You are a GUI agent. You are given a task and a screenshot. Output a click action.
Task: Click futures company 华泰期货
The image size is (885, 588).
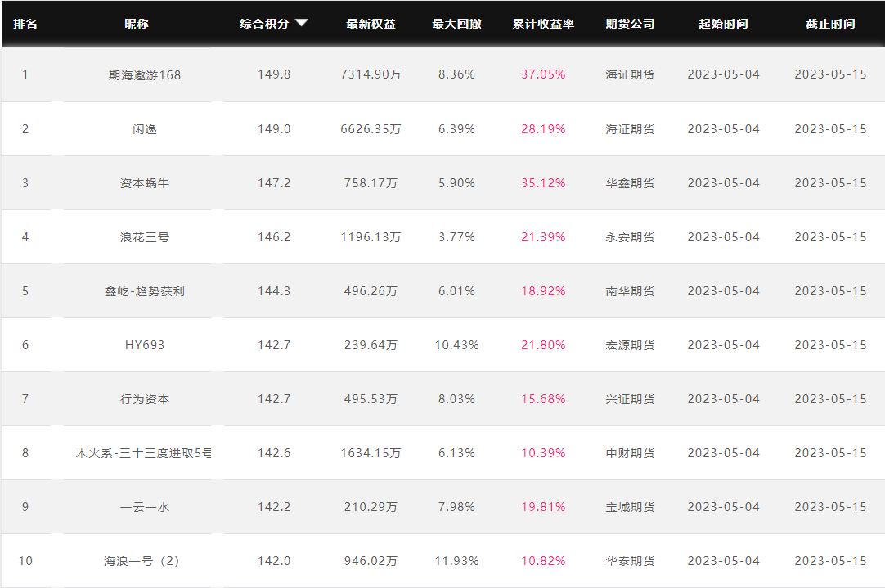(x=630, y=561)
